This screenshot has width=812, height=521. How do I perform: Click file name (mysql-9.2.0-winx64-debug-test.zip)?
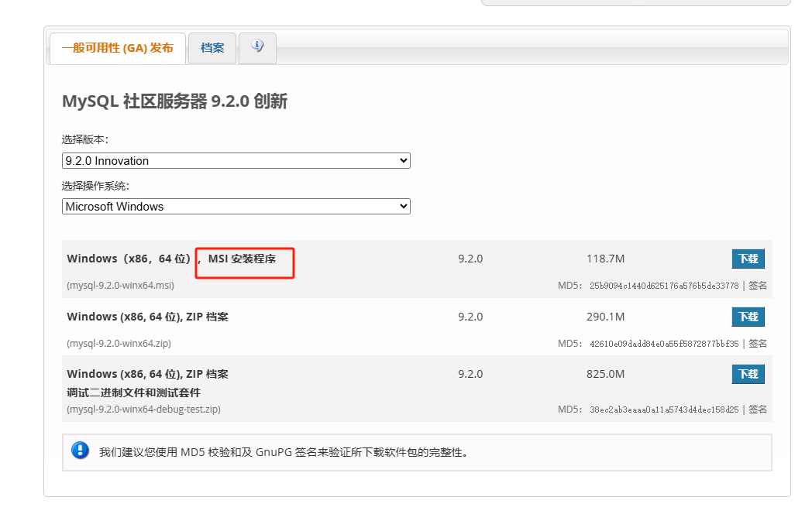144,410
